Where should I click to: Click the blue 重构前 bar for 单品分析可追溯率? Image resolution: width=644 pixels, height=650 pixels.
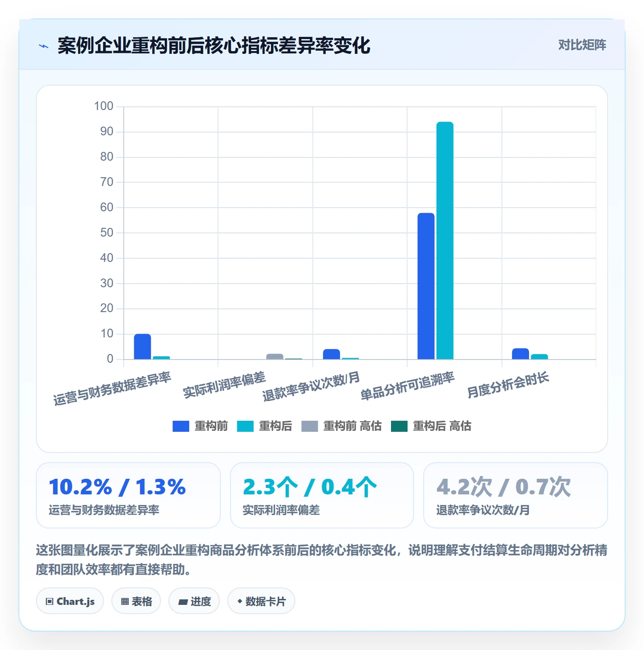coord(426,286)
